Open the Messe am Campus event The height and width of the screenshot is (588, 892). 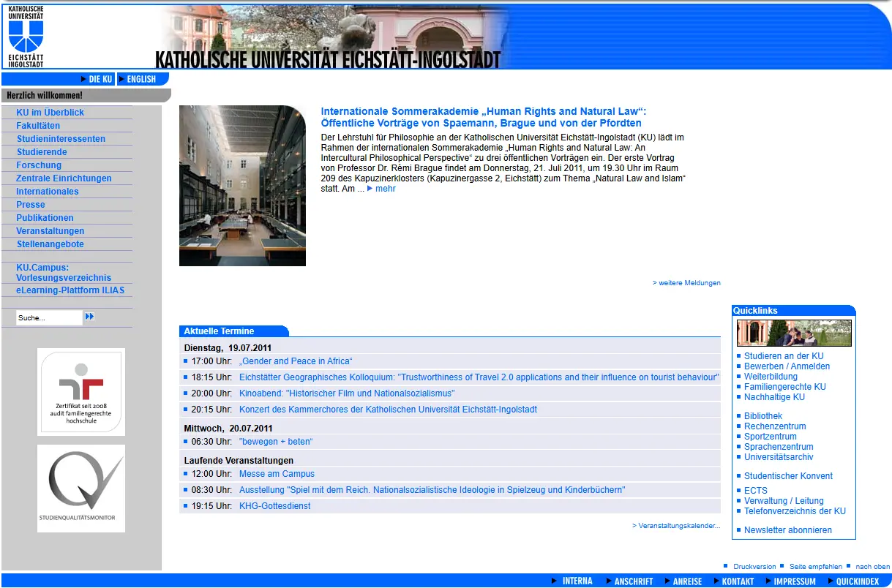point(277,474)
